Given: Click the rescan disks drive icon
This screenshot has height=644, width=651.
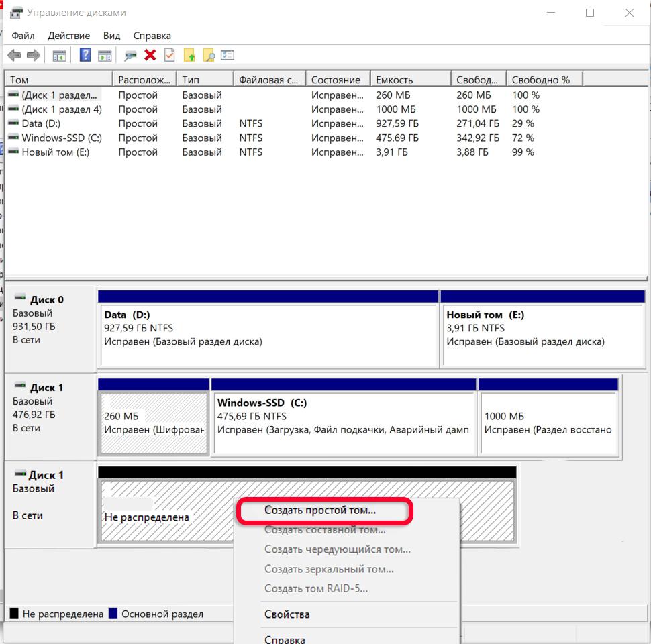Looking at the screenshot, I should coord(130,55).
